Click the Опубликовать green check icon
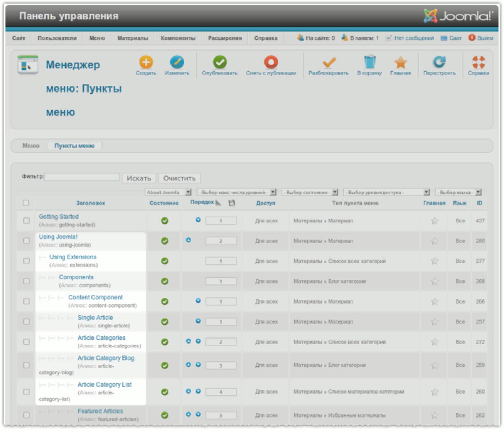504x430 pixels. coord(220,62)
